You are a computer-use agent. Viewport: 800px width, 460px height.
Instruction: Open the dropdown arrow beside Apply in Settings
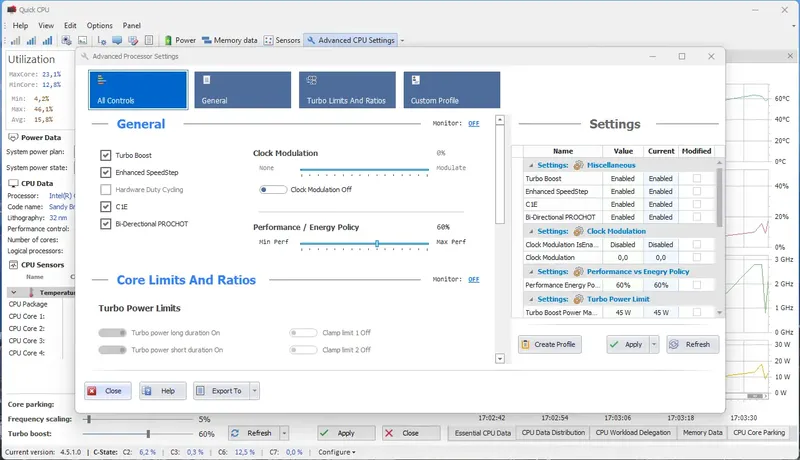tap(654, 344)
